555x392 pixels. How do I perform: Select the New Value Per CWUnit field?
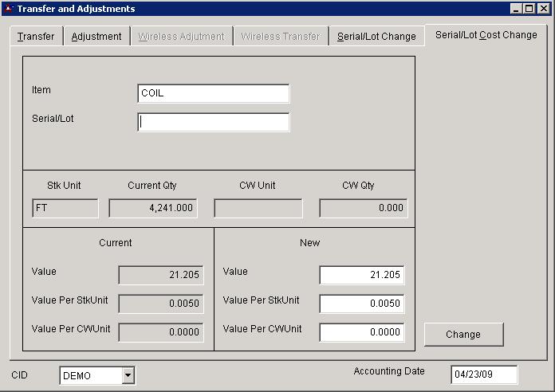click(x=361, y=332)
